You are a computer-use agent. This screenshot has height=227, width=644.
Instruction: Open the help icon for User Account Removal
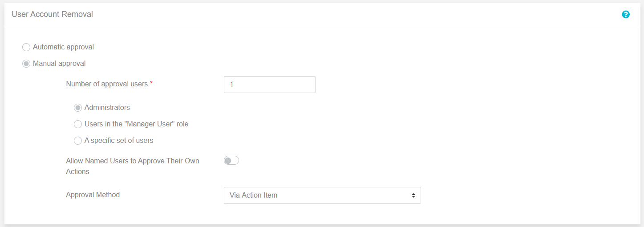point(626,14)
